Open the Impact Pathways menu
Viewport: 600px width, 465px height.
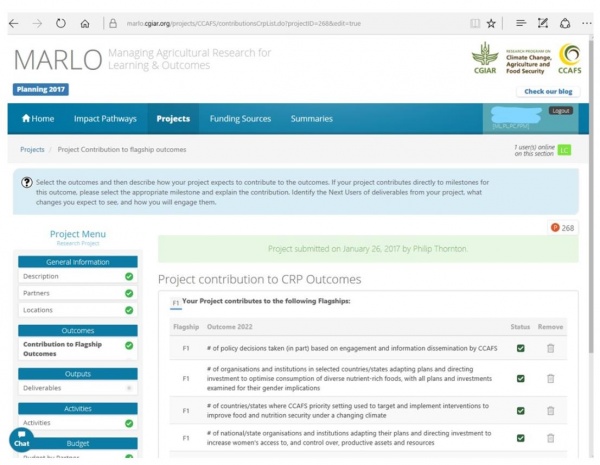coord(105,119)
